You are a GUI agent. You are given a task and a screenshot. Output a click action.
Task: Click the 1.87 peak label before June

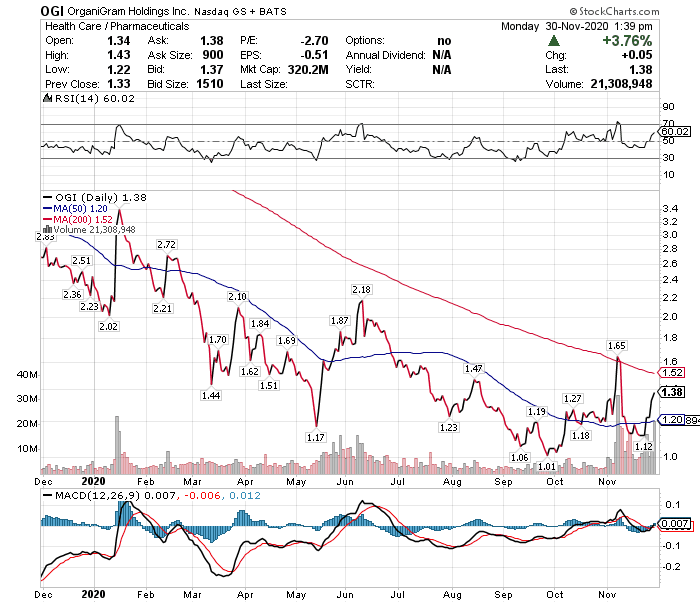coord(340,321)
